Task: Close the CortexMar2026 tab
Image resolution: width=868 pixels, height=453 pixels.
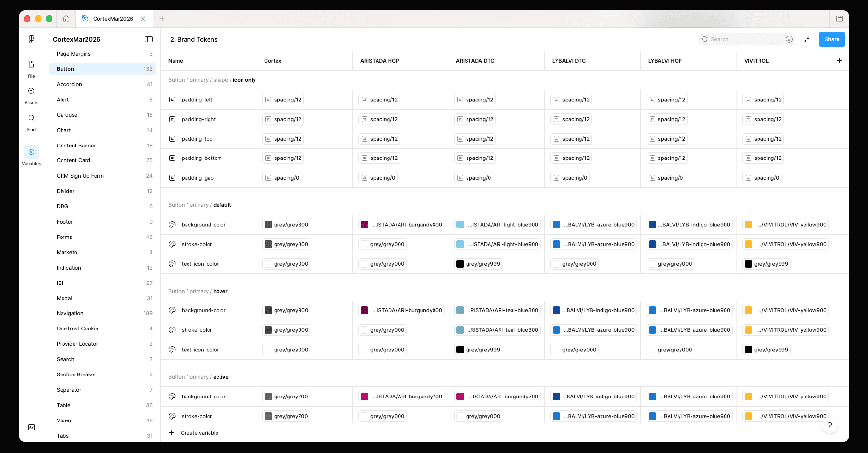Action: [143, 19]
